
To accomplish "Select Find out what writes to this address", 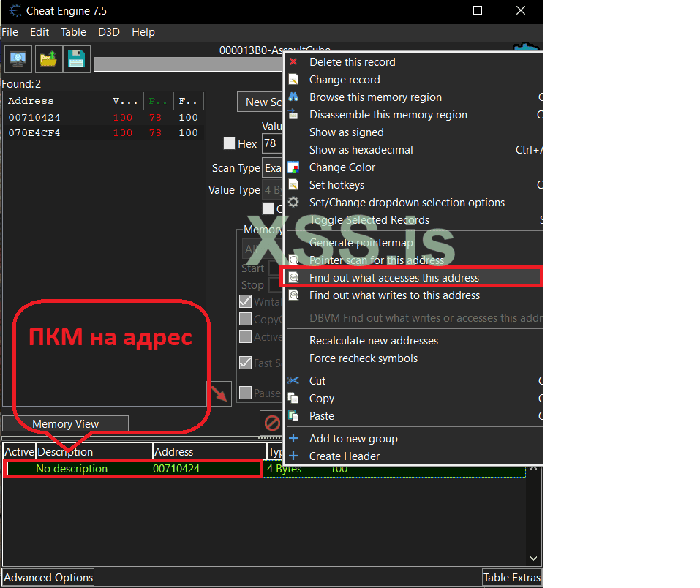I will (413, 295).
